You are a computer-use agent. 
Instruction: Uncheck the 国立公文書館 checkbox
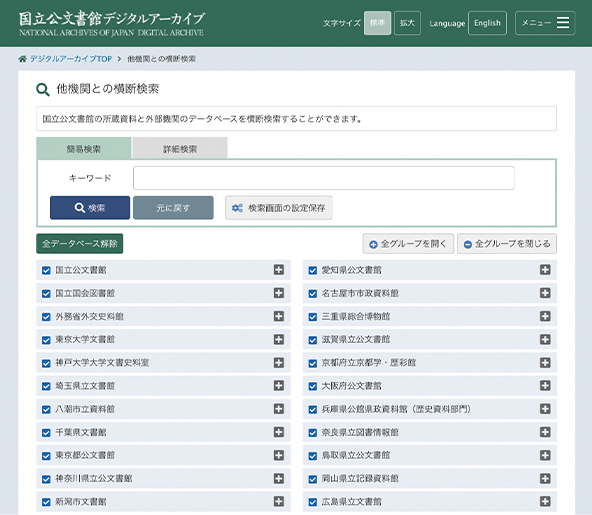click(x=46, y=270)
